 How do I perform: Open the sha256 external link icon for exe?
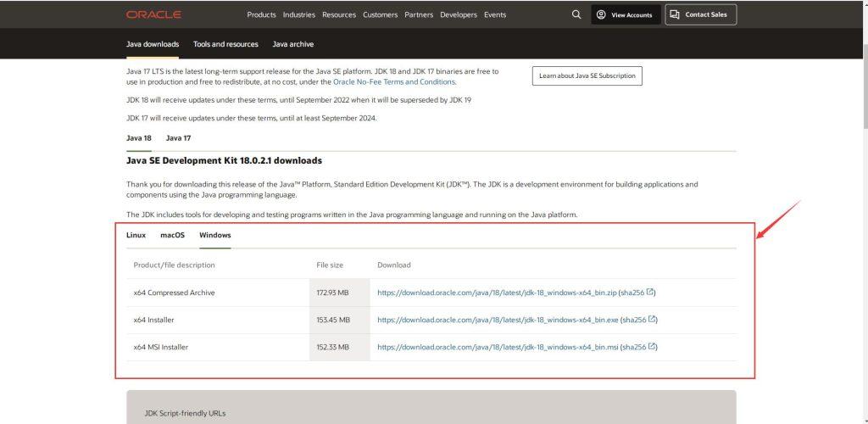653,320
